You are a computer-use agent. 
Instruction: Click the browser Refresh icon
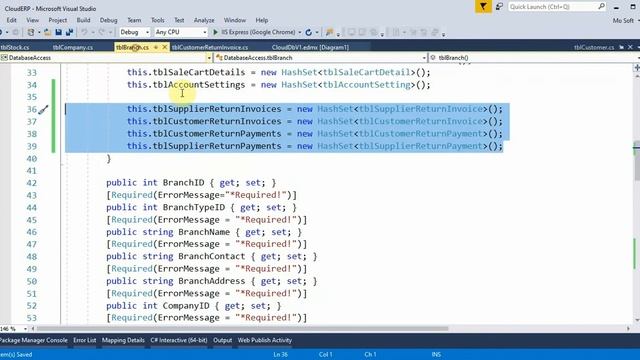pyautogui.click(x=309, y=32)
